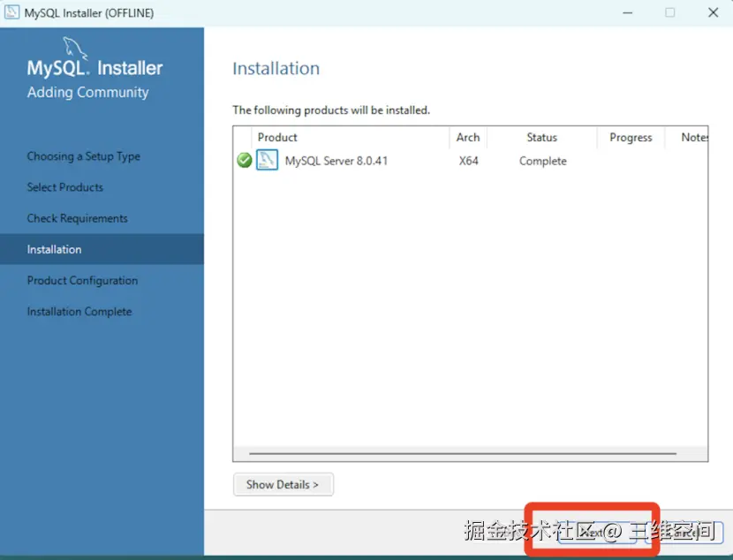Go to the Check Requirements step

tap(78, 218)
